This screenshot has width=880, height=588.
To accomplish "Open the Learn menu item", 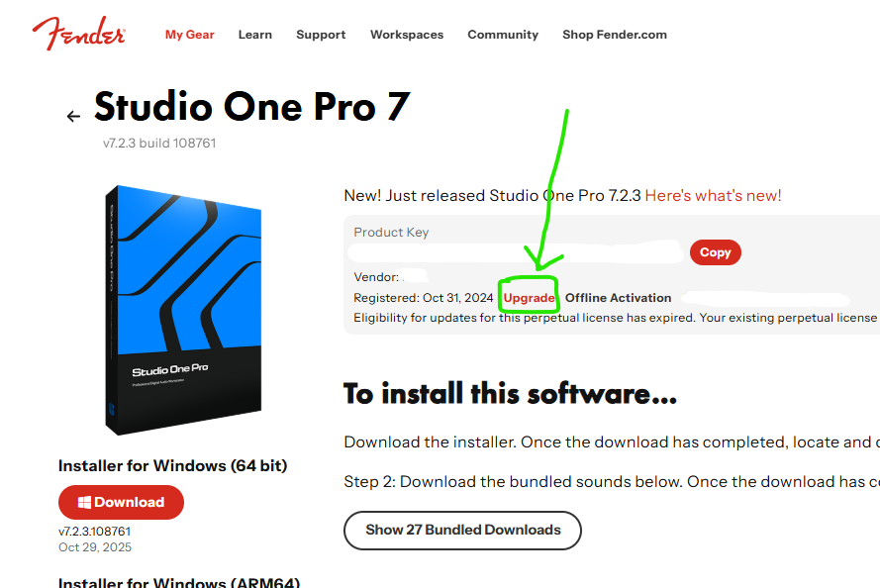I will point(254,35).
